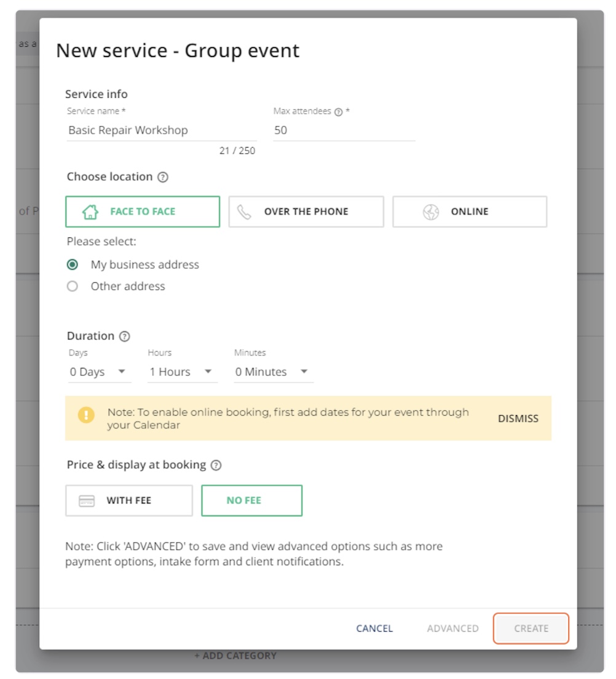The image size is (616, 679).
Task: Choose the No Fee pricing option
Action: pos(251,501)
